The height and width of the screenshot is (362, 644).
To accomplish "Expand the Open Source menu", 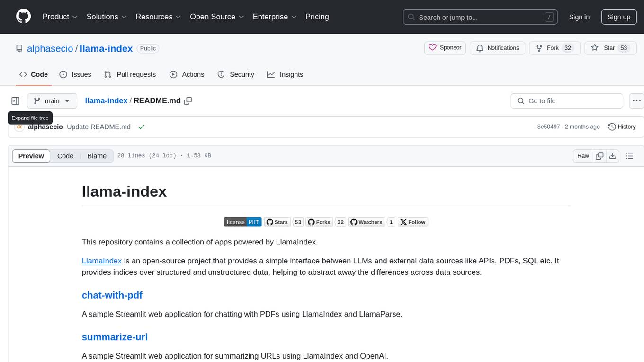I will tap(217, 17).
